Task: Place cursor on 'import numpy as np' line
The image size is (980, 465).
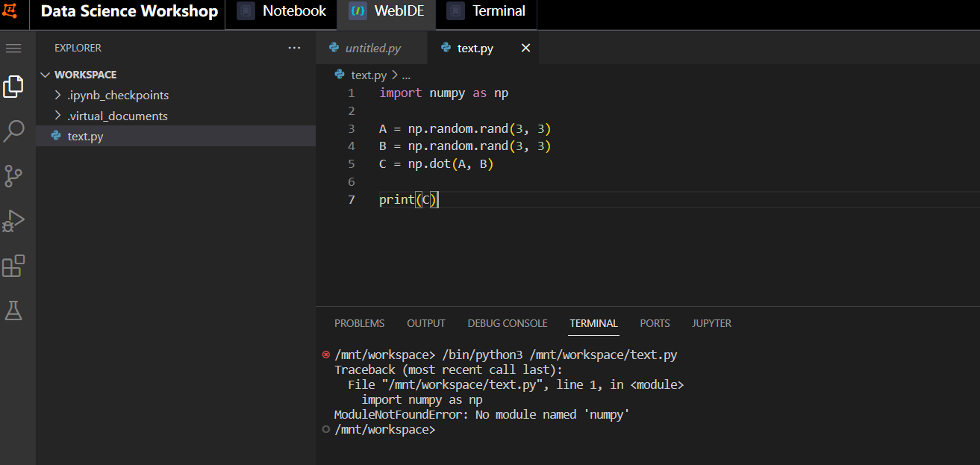Action: point(443,93)
